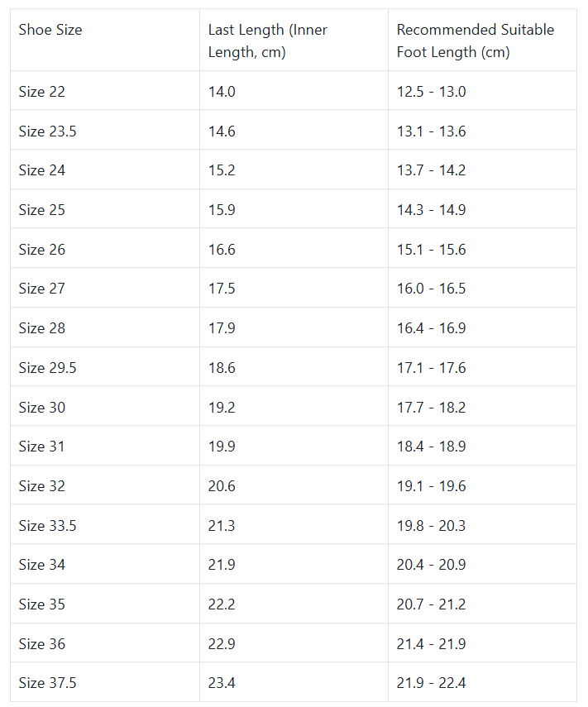Screen dimensions: 588x707
Task: Select the Size 36 row label
Action: point(42,643)
